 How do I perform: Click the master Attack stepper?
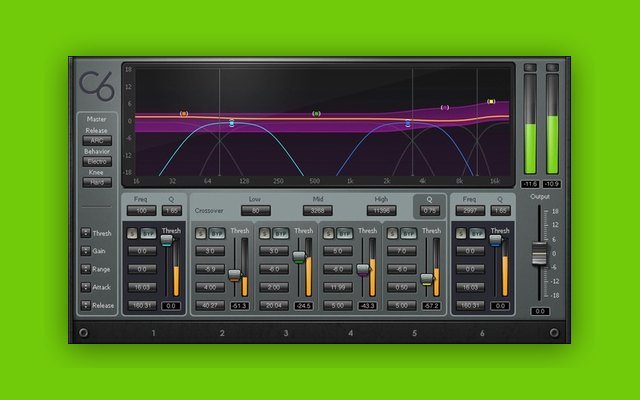(x=85, y=287)
